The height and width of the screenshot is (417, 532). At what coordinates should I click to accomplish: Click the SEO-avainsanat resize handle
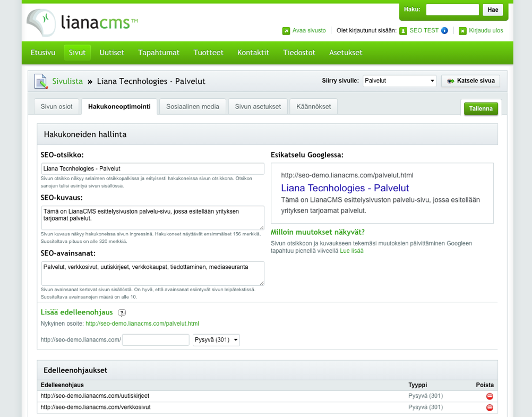pos(262,283)
